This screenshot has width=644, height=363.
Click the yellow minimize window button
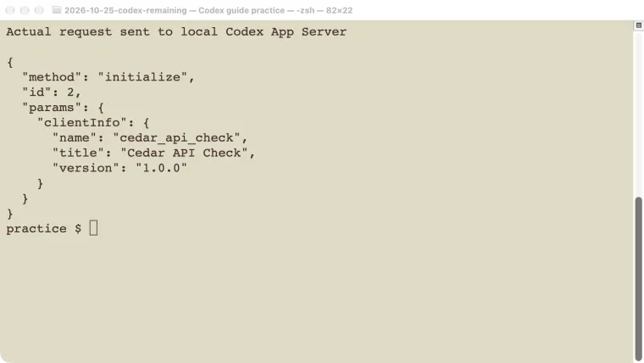(25, 10)
